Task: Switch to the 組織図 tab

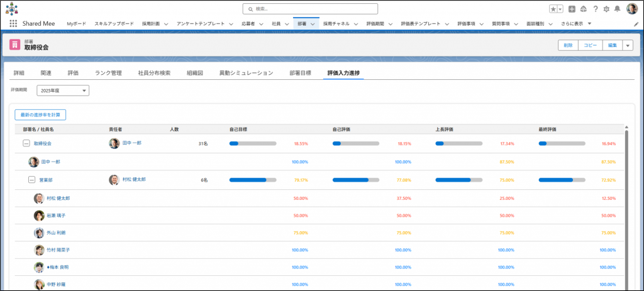Action: (195, 73)
